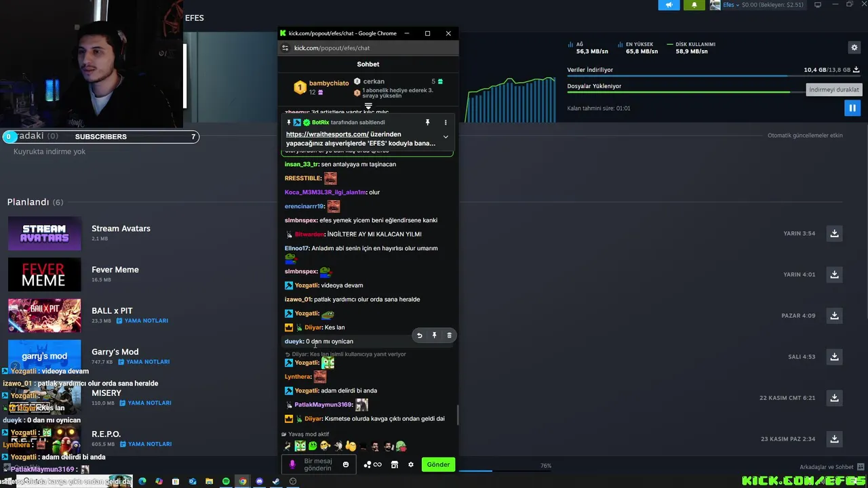Click username Bitwarden in chat
The width and height of the screenshot is (868, 488).
click(309, 235)
